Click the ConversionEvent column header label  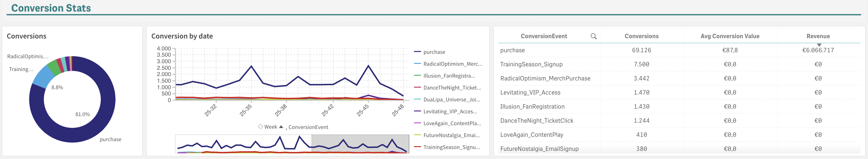click(544, 36)
